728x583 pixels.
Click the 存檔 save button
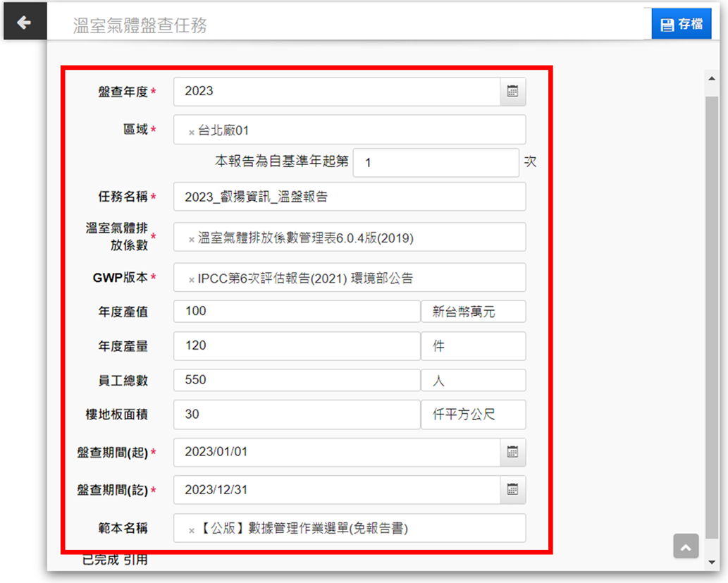click(x=681, y=24)
